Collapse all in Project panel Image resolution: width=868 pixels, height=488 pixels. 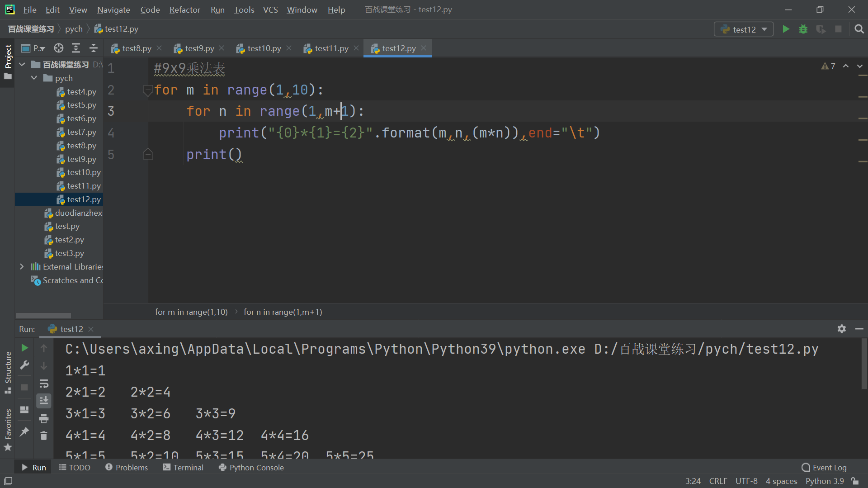coord(94,48)
